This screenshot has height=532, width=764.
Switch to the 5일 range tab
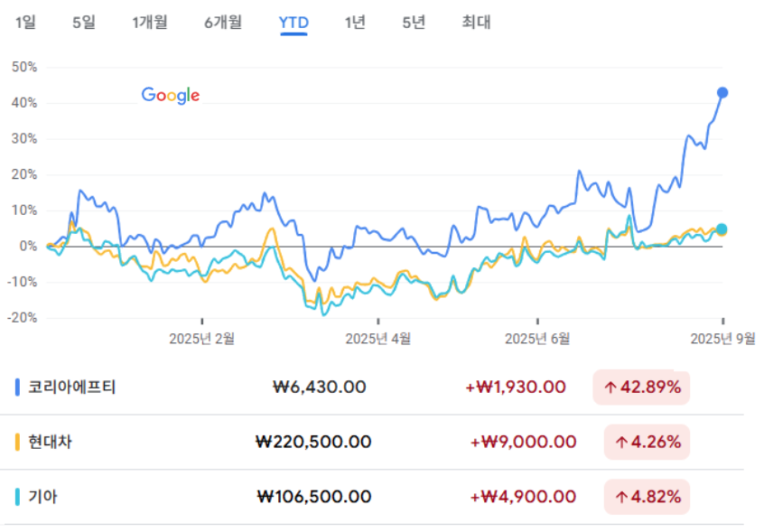[x=84, y=22]
